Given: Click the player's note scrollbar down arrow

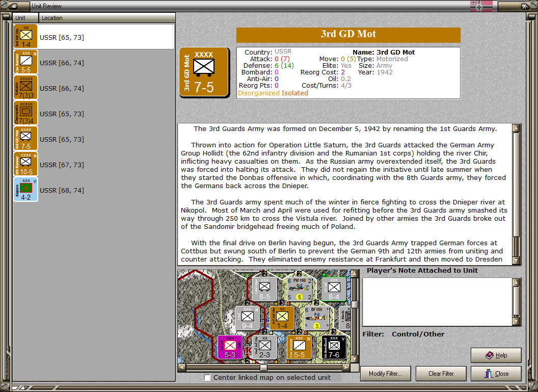Looking at the screenshot, I should click(x=516, y=321).
